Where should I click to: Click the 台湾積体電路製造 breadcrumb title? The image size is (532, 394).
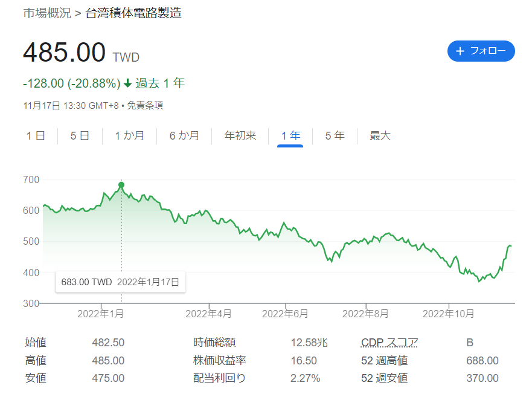pyautogui.click(x=133, y=13)
